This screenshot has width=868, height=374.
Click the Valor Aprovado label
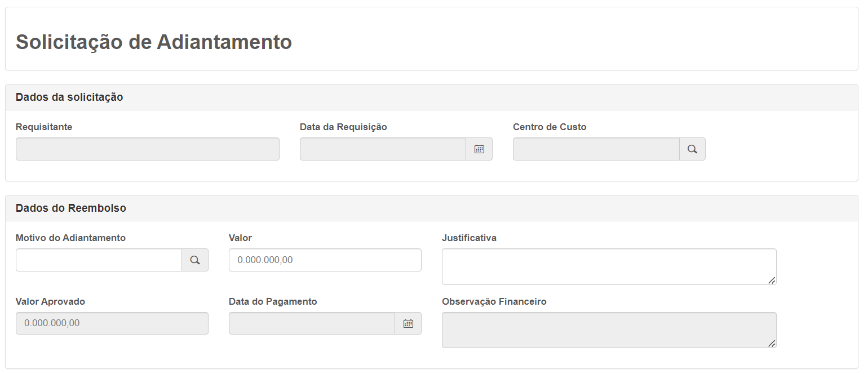coord(50,301)
